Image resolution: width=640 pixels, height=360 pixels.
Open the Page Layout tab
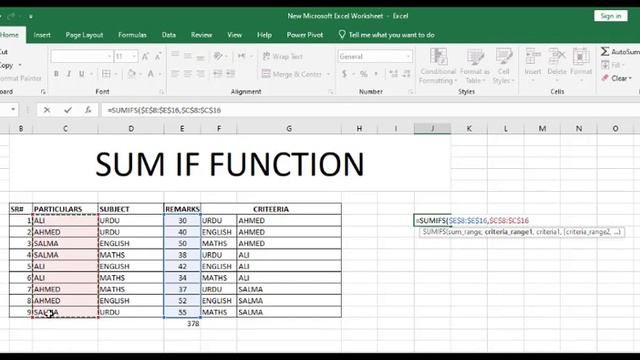[84, 35]
